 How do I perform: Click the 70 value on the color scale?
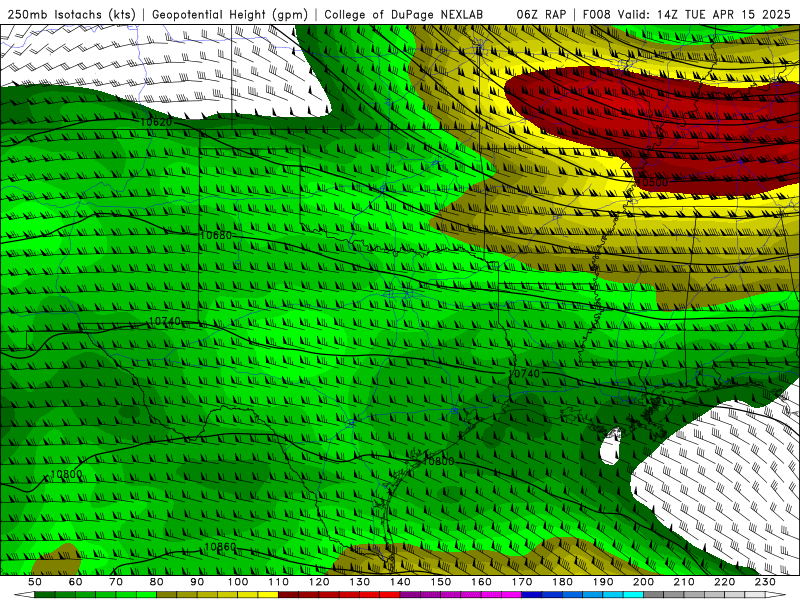click(x=116, y=582)
